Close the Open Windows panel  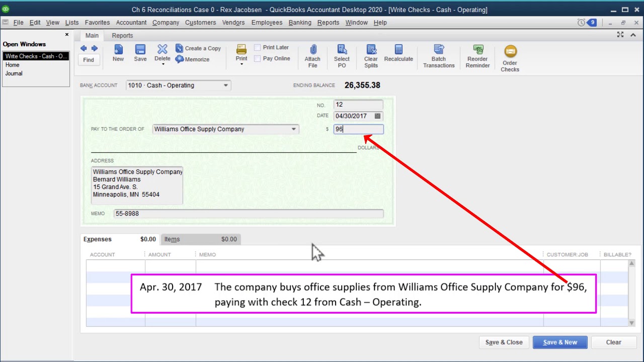66,35
